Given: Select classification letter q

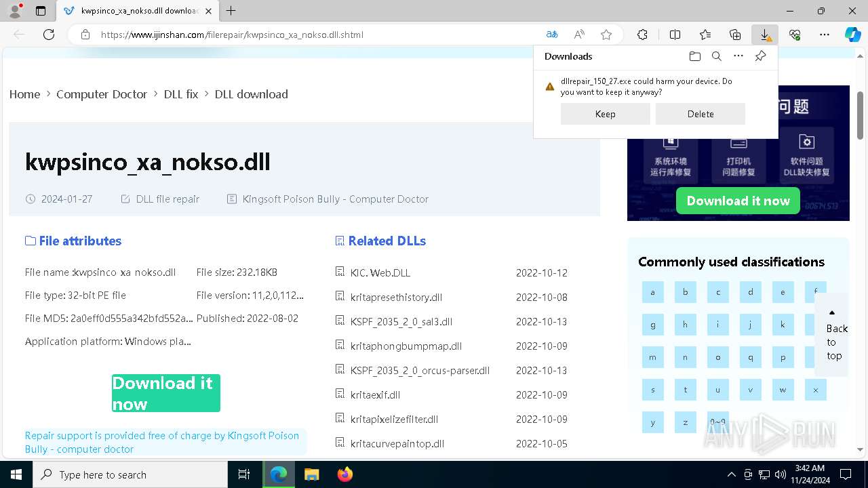Looking at the screenshot, I should coord(751,357).
